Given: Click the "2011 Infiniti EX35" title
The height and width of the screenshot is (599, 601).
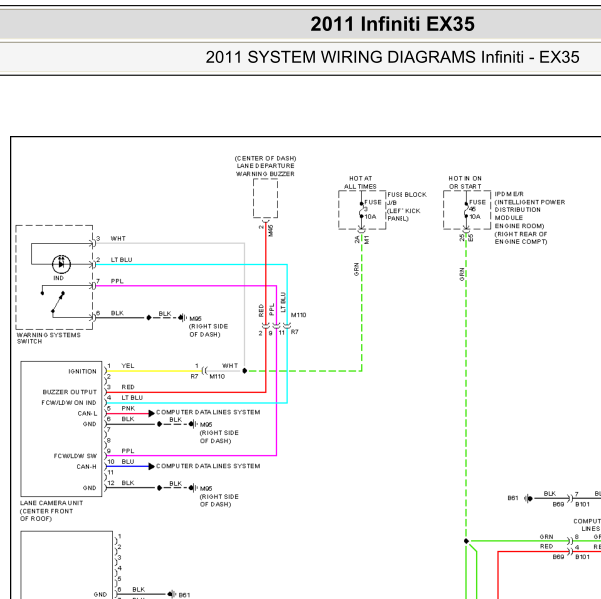Looking at the screenshot, I should tap(392, 24).
